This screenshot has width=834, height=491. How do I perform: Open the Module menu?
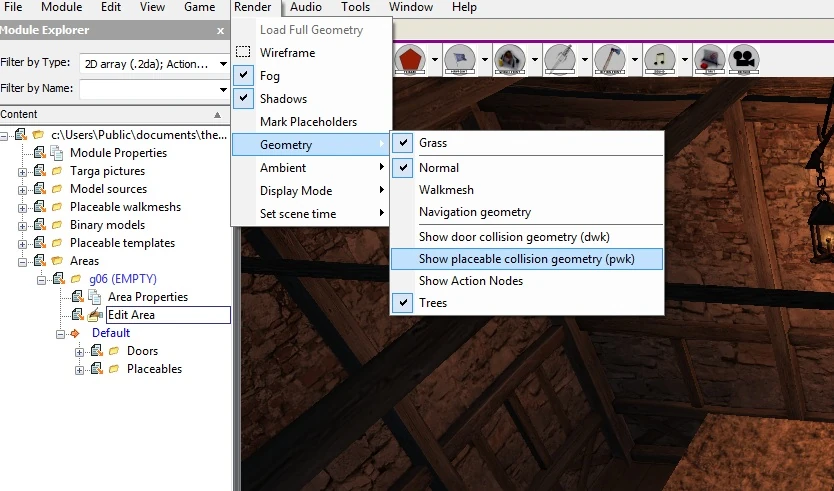click(62, 7)
